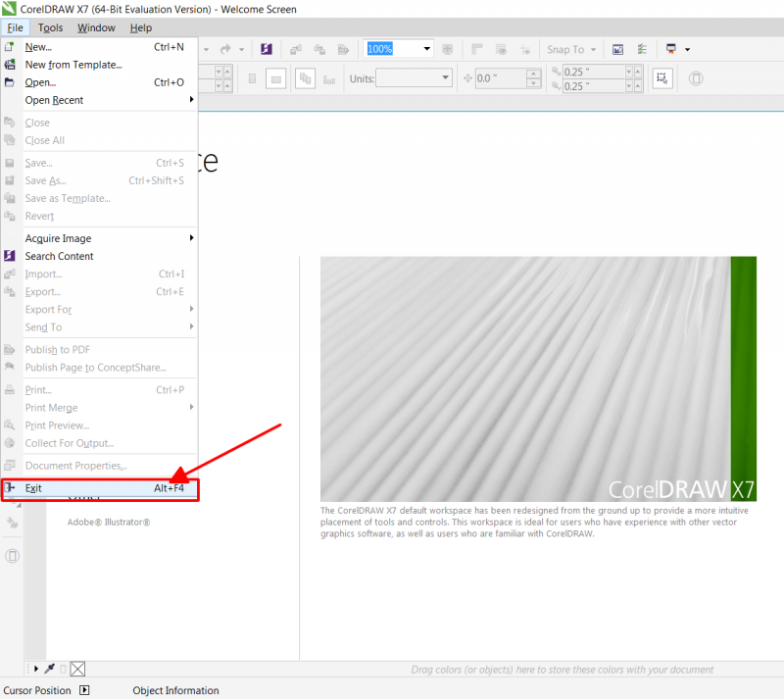The height and width of the screenshot is (699, 784).
Task: Open the Welcome Screen toolbar icon
Action: coord(618,49)
